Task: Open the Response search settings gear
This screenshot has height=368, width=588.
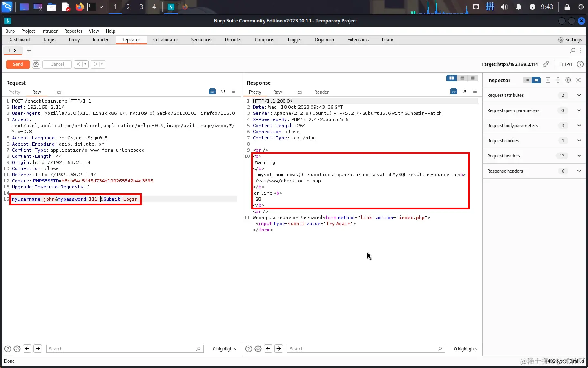Action: (x=258, y=349)
